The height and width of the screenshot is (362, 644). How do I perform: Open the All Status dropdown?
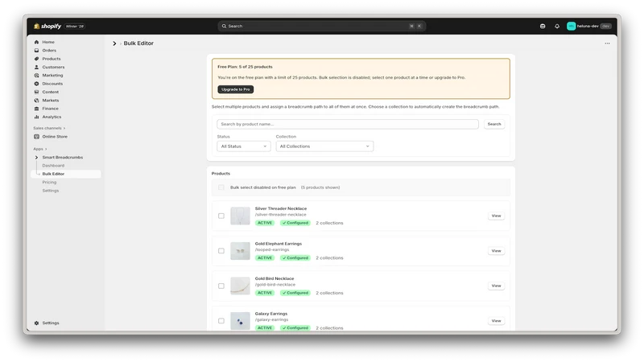[x=244, y=146]
